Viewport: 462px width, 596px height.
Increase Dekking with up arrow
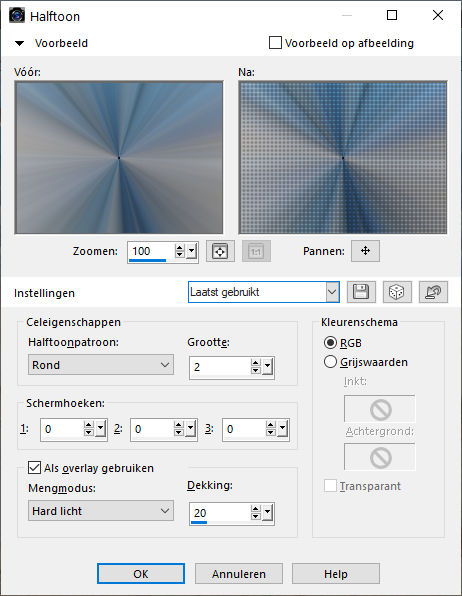coord(256,509)
